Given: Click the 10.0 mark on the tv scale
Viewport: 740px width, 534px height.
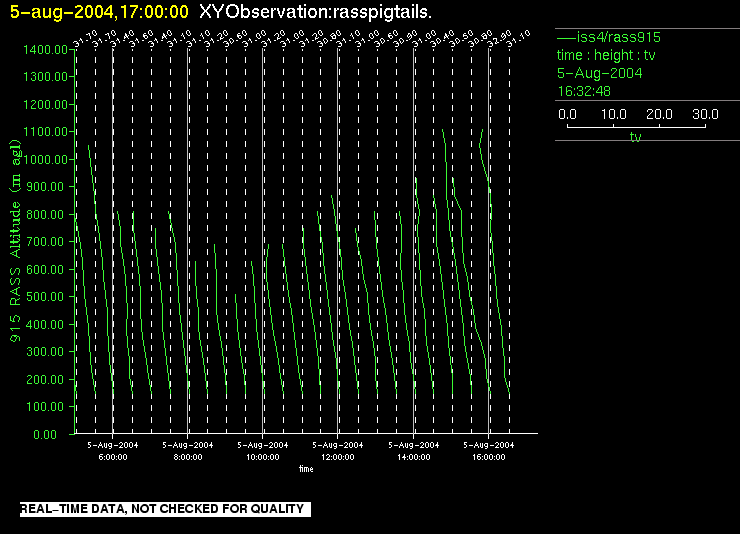Looking at the screenshot, I should click(x=613, y=115).
